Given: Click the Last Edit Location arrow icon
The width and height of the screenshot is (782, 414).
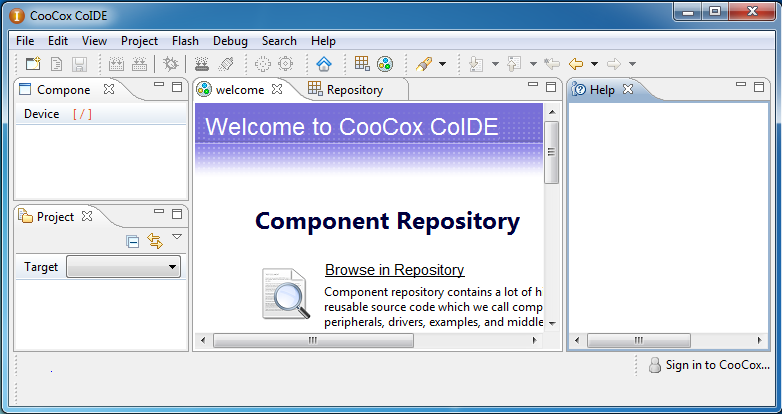Looking at the screenshot, I should click(552, 64).
